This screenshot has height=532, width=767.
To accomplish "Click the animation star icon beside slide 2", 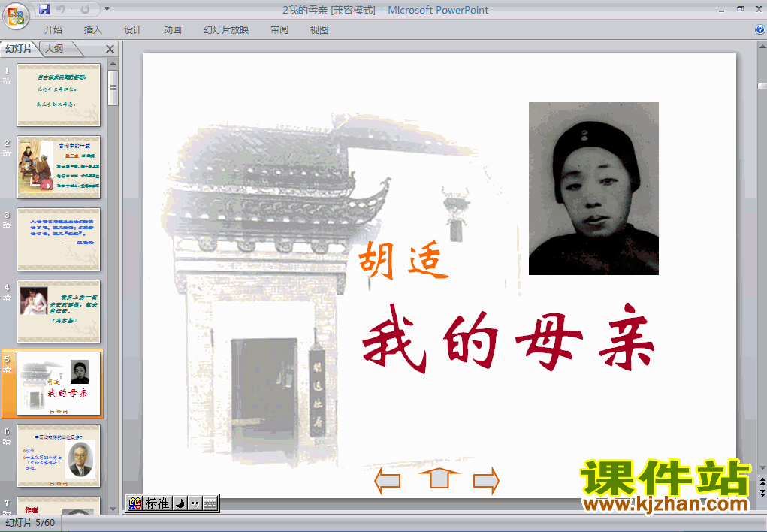I will tap(7, 153).
